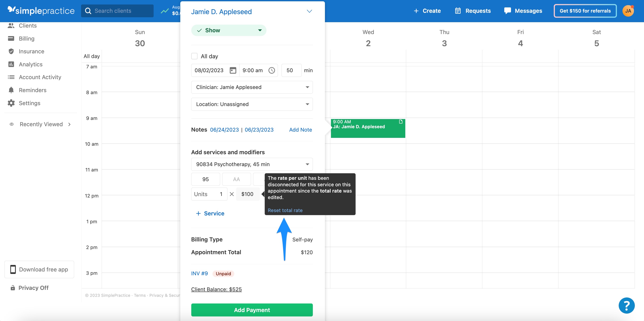Click the Recently Viewed eye icon
644x321 pixels.
tap(11, 124)
